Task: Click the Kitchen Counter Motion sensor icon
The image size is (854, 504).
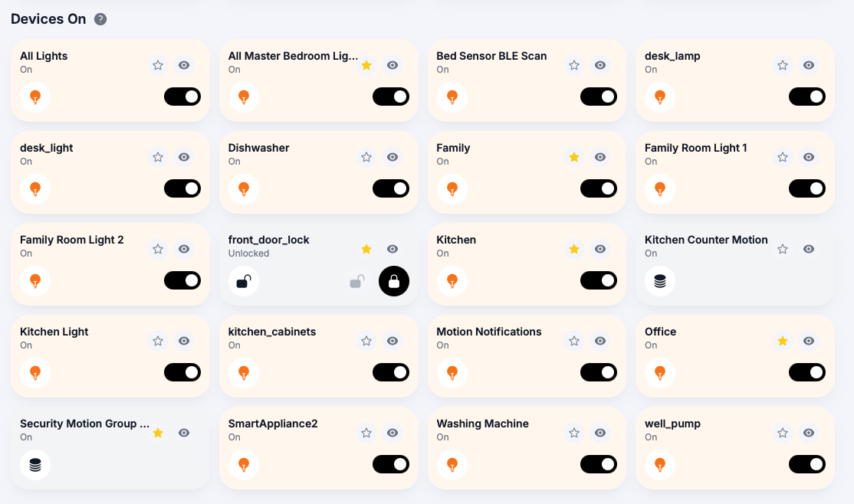Action: point(660,281)
